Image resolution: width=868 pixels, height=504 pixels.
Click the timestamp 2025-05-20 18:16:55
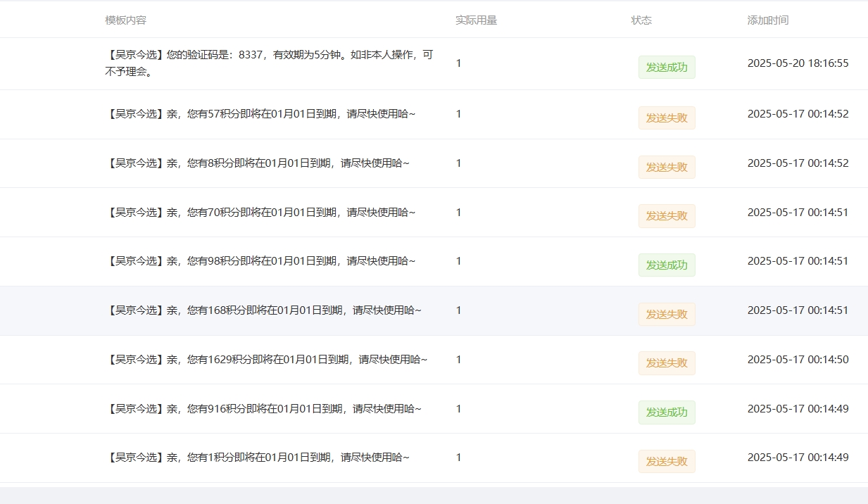pyautogui.click(x=798, y=63)
